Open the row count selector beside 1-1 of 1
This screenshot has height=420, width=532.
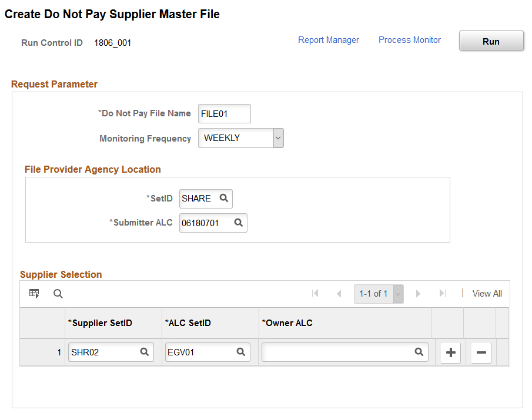397,293
